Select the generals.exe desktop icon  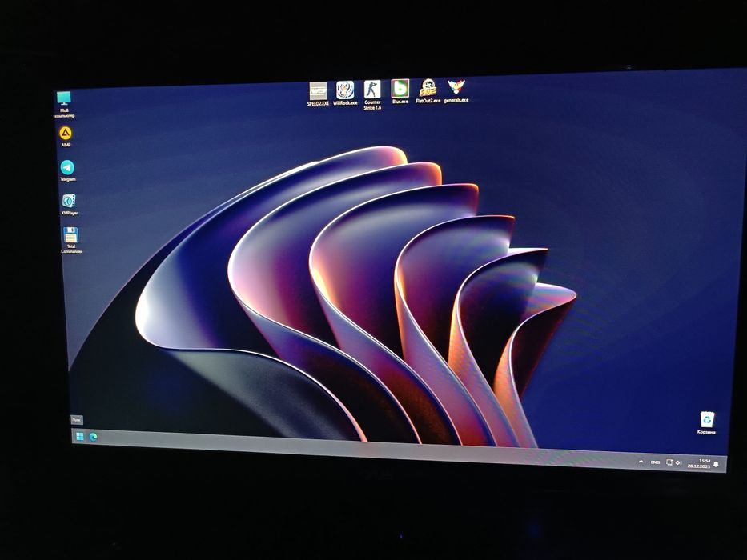456,90
